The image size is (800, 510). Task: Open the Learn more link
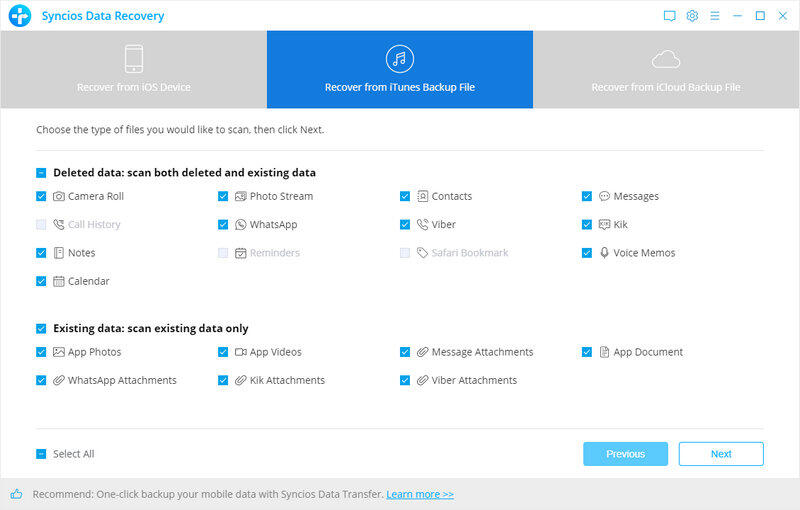[x=420, y=494]
